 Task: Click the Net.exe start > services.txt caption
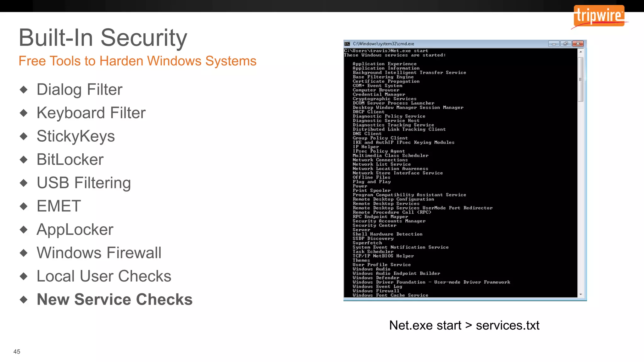(x=464, y=325)
